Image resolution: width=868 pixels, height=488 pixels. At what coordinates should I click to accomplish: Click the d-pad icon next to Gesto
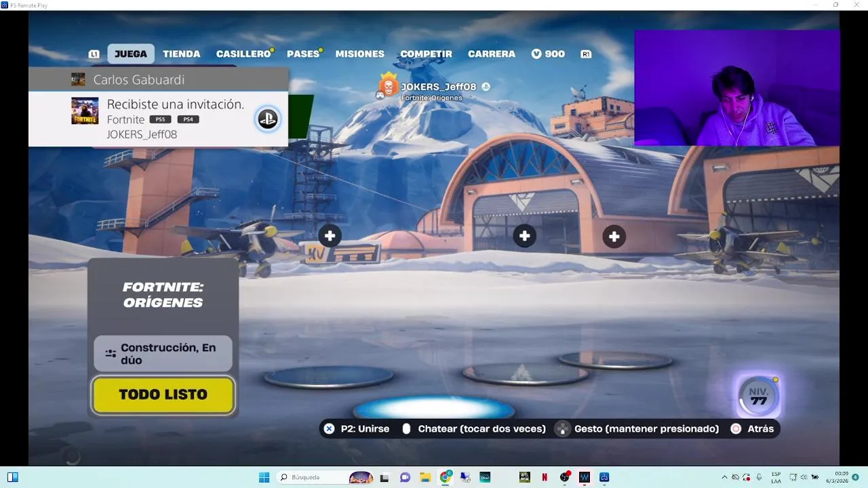pos(562,428)
